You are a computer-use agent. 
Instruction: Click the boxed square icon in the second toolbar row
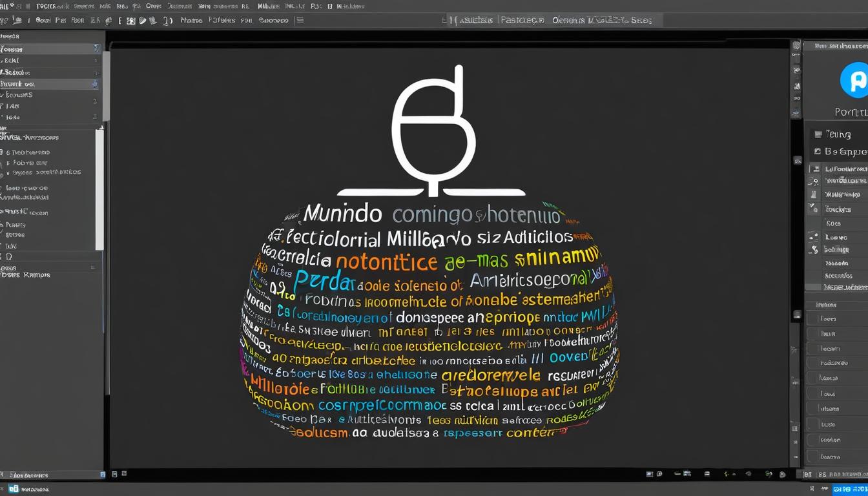coord(130,21)
